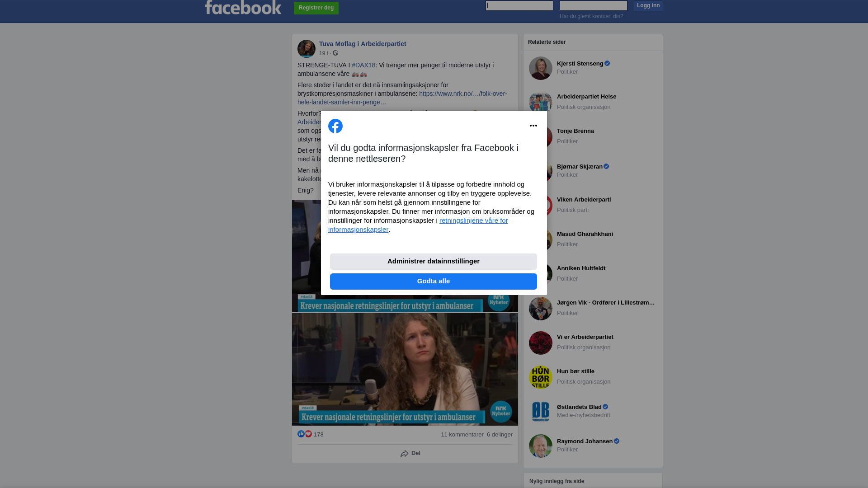Open the lower NRK video still image

[x=405, y=369]
